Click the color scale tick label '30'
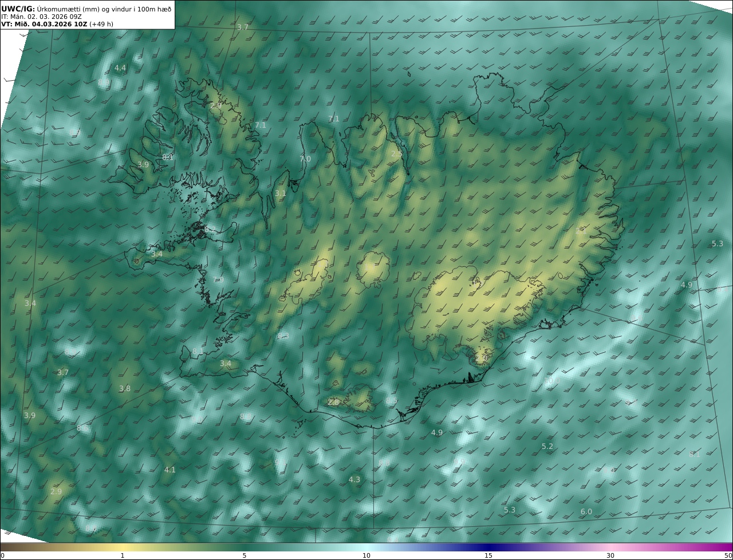The image size is (733, 560). click(610, 555)
